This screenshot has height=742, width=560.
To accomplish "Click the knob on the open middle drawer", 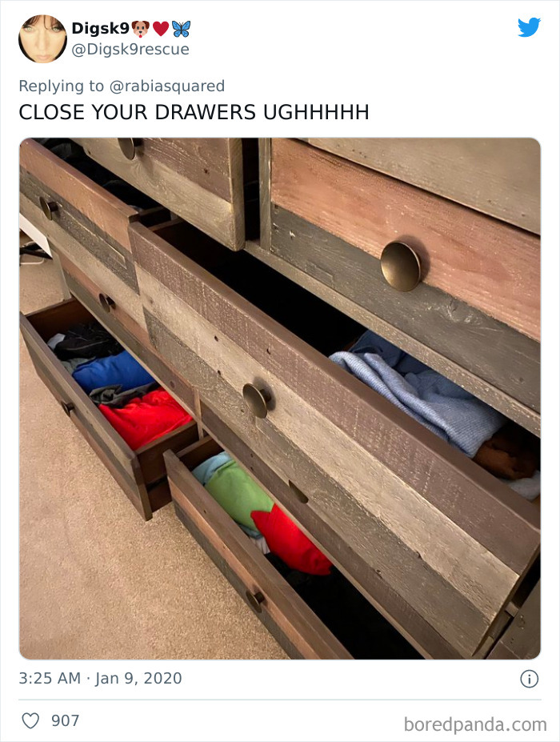I will (256, 400).
